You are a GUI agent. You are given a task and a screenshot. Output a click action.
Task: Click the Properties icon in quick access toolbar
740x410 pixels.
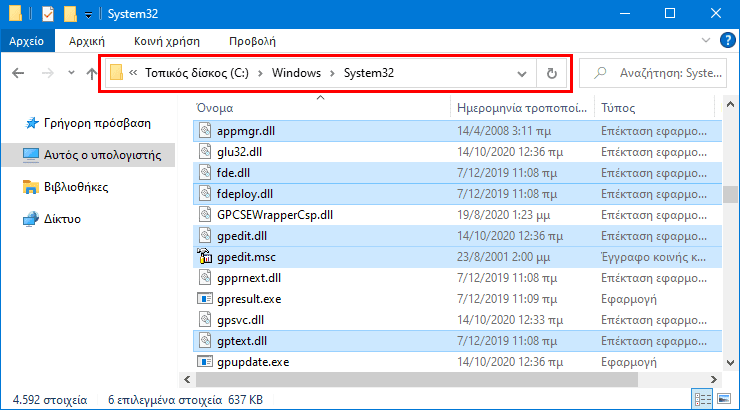48,14
